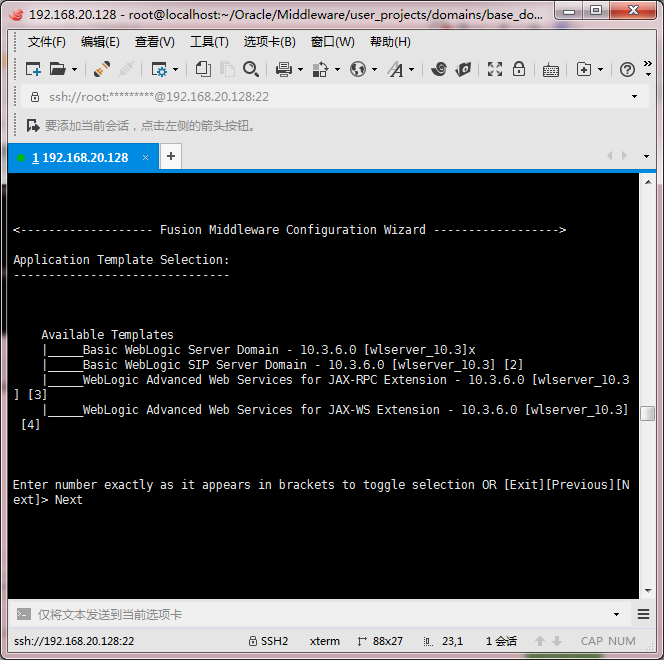Open the tab list dropdown arrow

pyautogui.click(x=646, y=156)
